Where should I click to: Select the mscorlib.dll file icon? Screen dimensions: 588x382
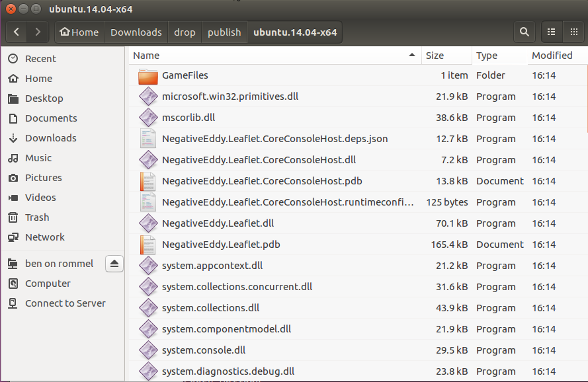point(148,118)
